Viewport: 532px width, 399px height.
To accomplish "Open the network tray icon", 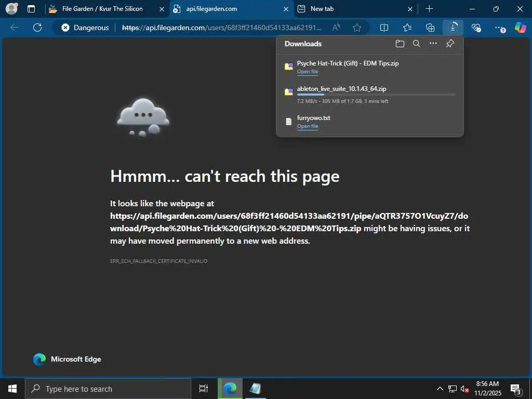I will (453, 389).
